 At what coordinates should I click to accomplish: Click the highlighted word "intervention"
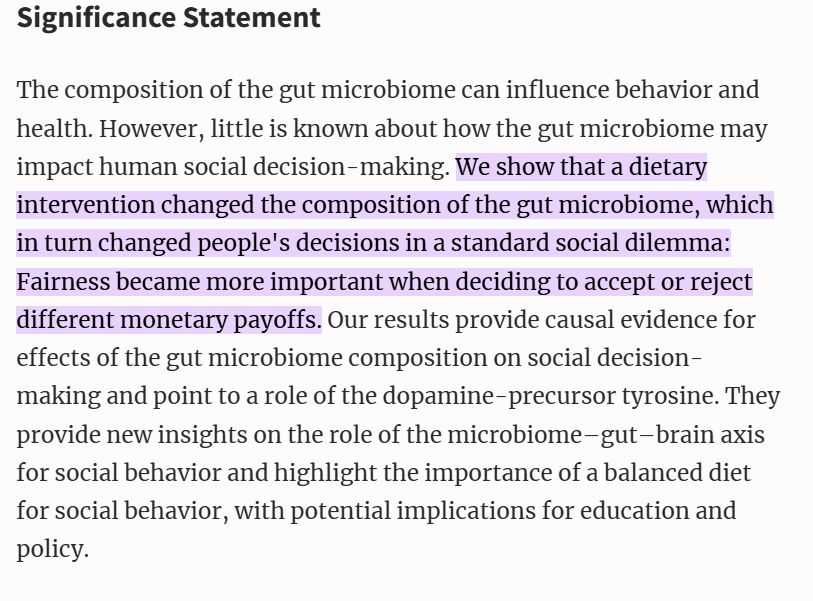coord(86,204)
